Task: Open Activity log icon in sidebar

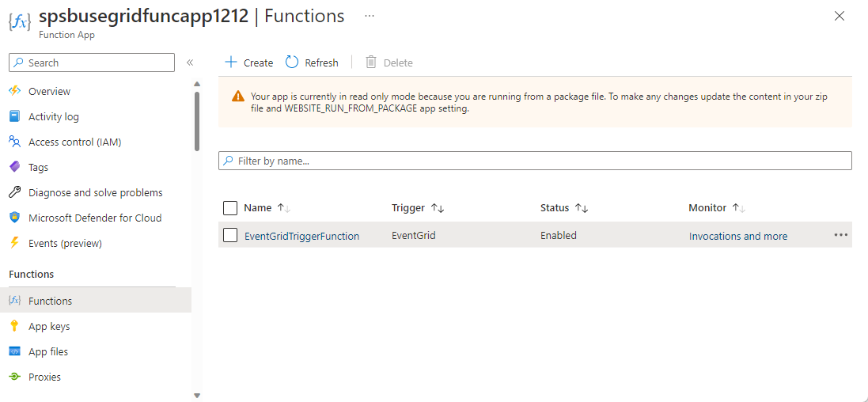Action: click(x=14, y=116)
